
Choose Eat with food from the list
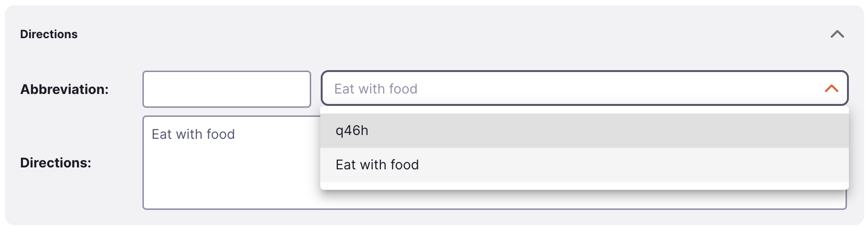pyautogui.click(x=377, y=165)
